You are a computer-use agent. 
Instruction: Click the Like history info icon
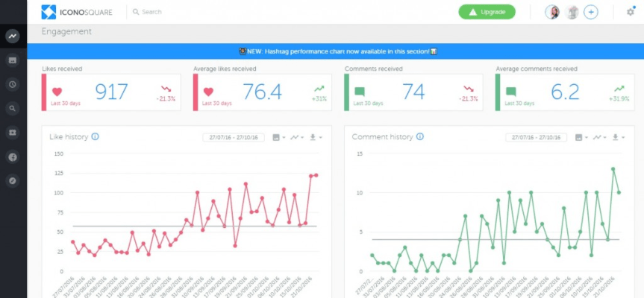pos(95,137)
